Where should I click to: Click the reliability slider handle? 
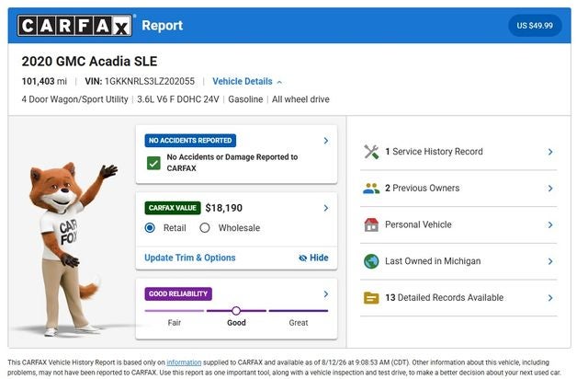236,311
